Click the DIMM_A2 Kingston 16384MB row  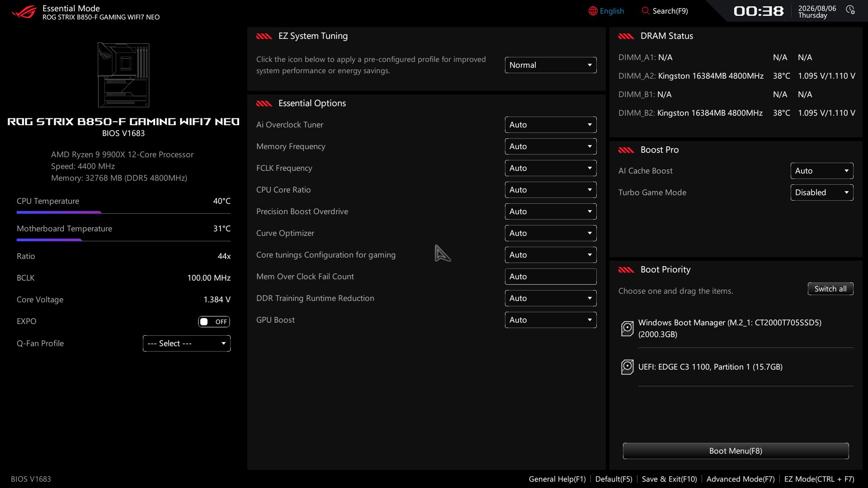(x=736, y=76)
